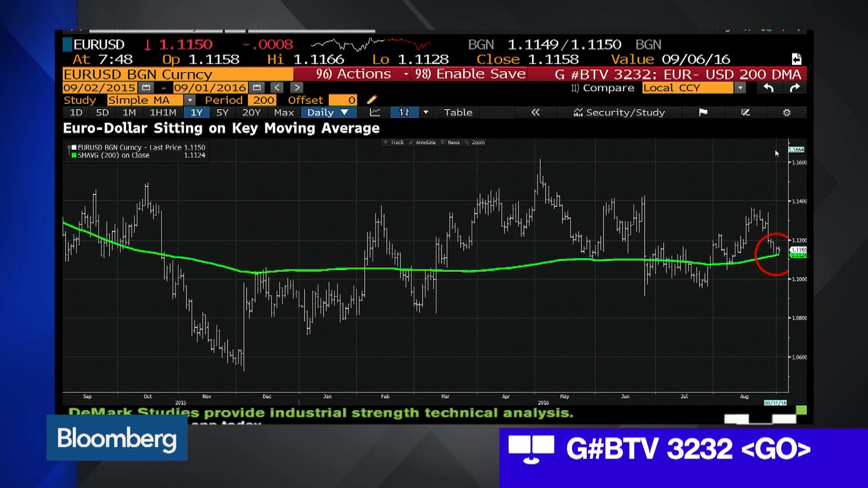This screenshot has height=488, width=868.
Task: Click the Offset field showing 0
Action: (343, 100)
